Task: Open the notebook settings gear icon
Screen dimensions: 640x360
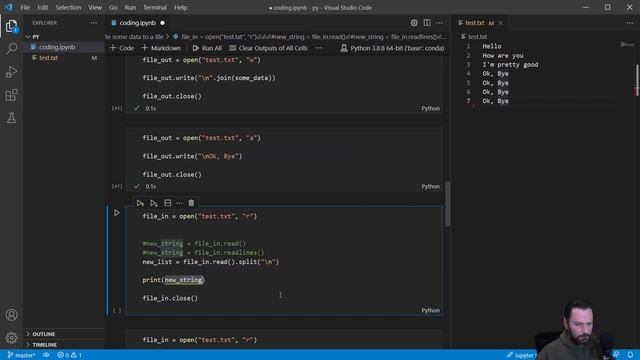Action: tap(414, 23)
